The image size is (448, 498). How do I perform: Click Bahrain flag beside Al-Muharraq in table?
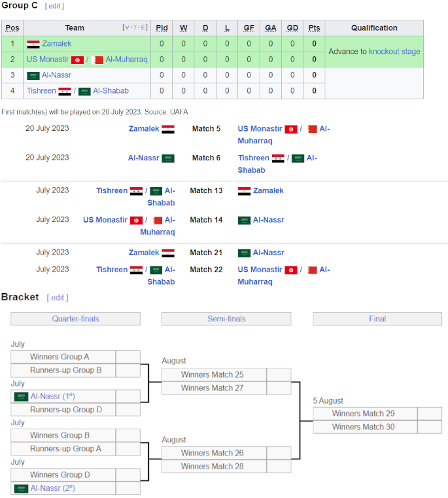coord(97,60)
